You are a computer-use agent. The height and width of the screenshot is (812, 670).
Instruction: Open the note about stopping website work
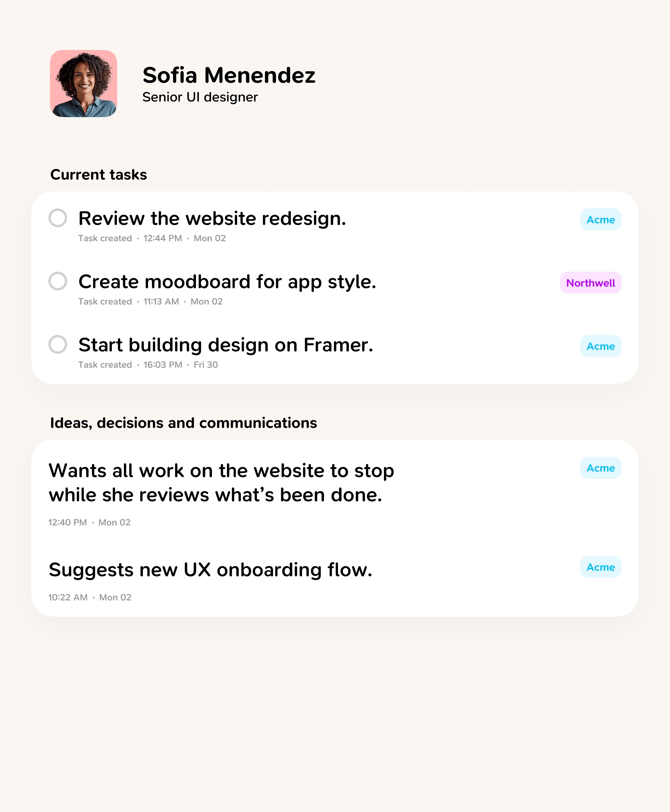tap(221, 483)
